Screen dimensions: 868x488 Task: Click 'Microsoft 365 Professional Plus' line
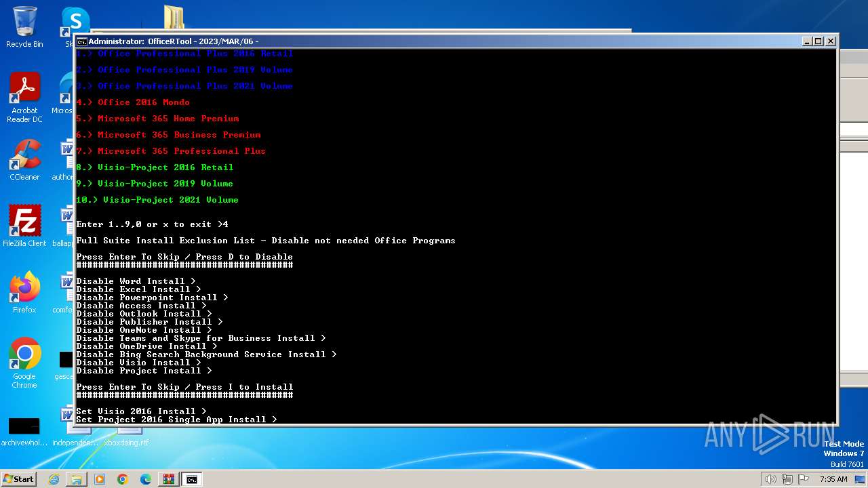pos(171,151)
